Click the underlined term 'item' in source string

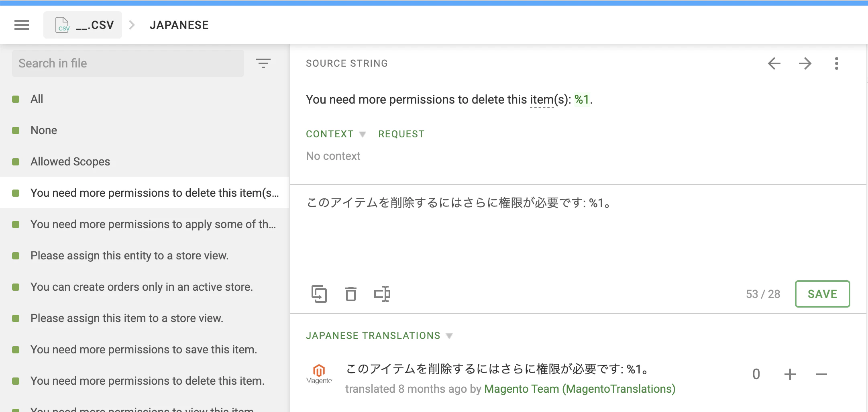[542, 100]
